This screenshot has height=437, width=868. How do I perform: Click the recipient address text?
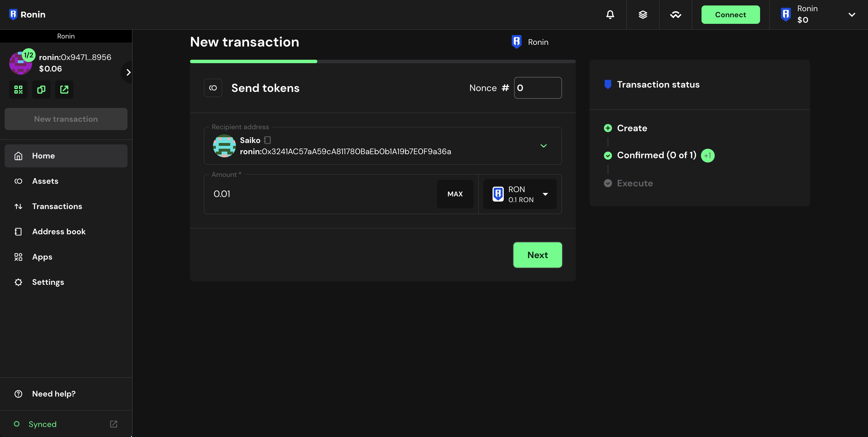[345, 152]
